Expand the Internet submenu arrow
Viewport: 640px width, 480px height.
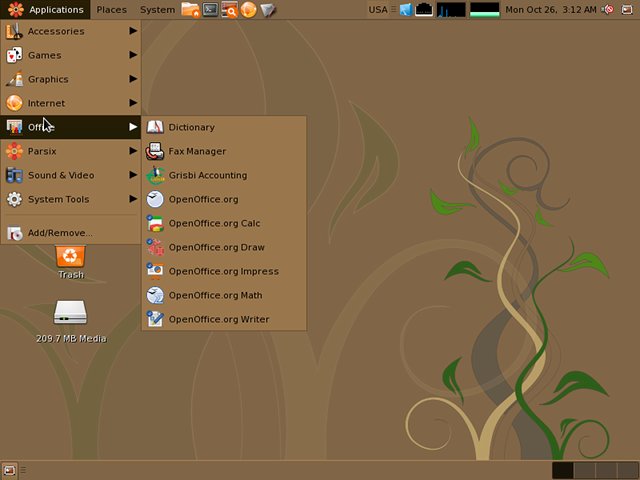click(133, 102)
